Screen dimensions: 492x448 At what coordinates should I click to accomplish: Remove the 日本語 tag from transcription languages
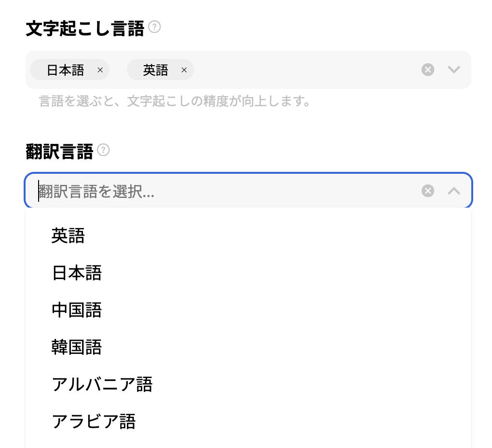coord(100,70)
